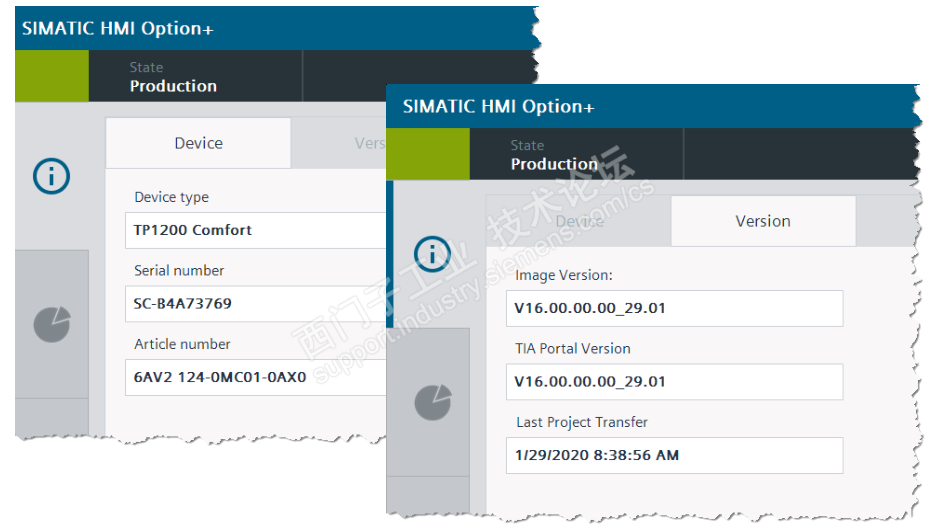Click the Serial number label
This screenshot has width=946, height=530.
(179, 271)
